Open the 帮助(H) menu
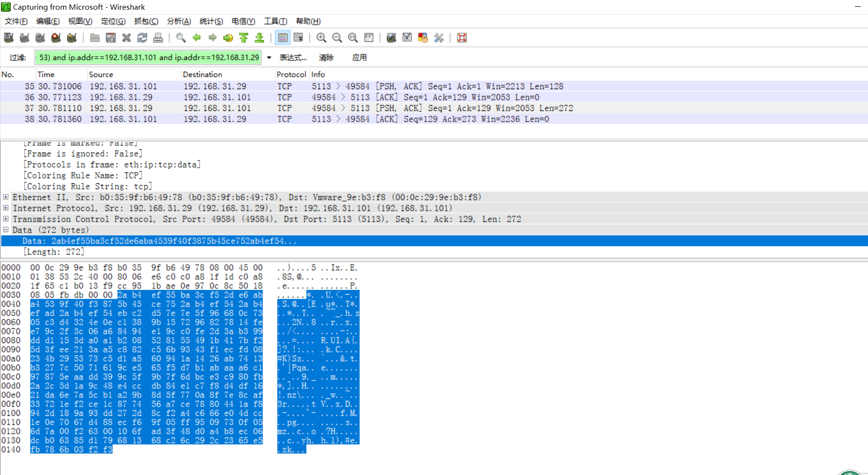The height and width of the screenshot is (475, 868). pos(308,21)
